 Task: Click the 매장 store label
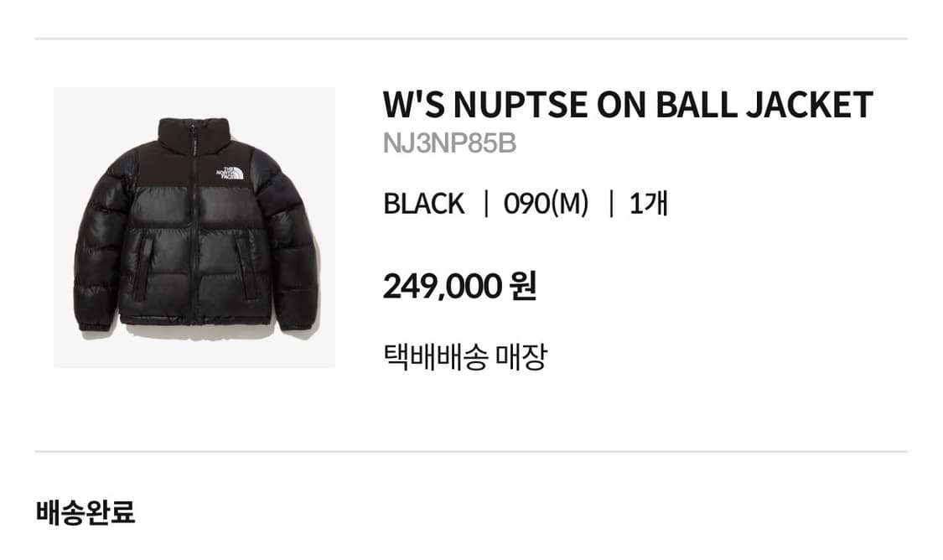[521, 357]
